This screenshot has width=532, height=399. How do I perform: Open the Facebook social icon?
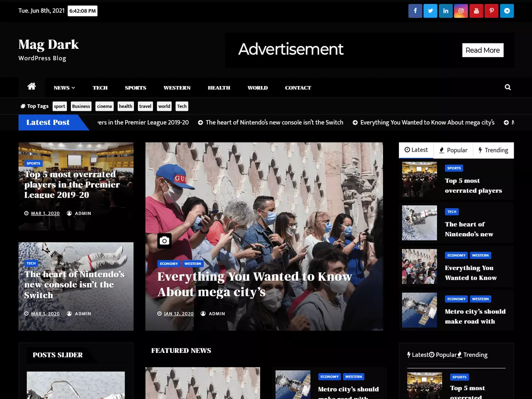[415, 11]
